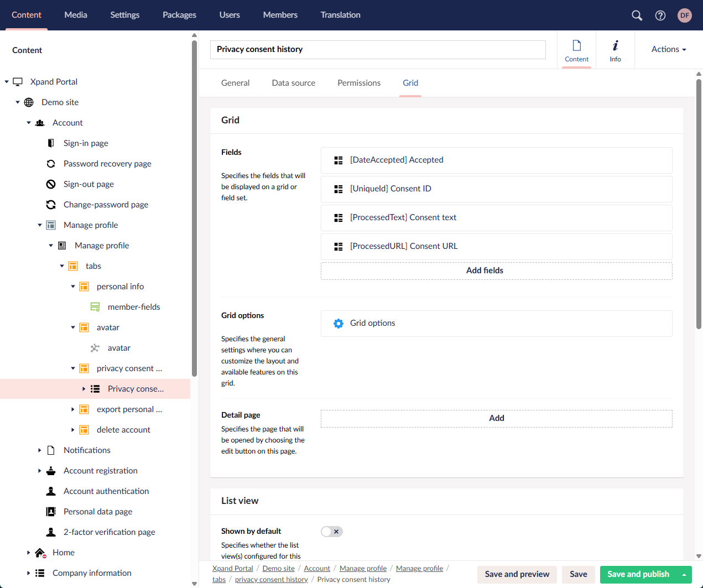The width and height of the screenshot is (703, 588).
Task: Open the help question mark icon
Action: coord(660,15)
